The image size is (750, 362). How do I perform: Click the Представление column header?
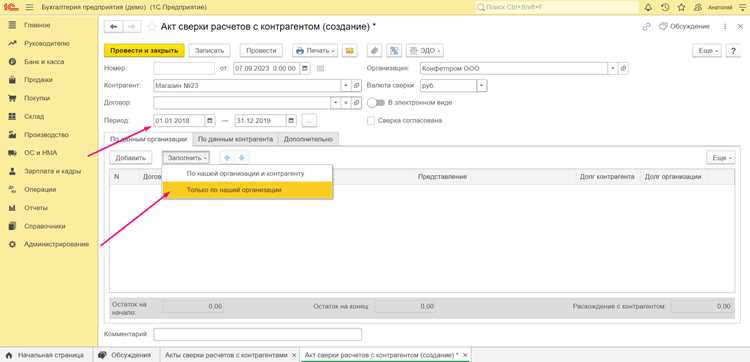pyautogui.click(x=442, y=177)
